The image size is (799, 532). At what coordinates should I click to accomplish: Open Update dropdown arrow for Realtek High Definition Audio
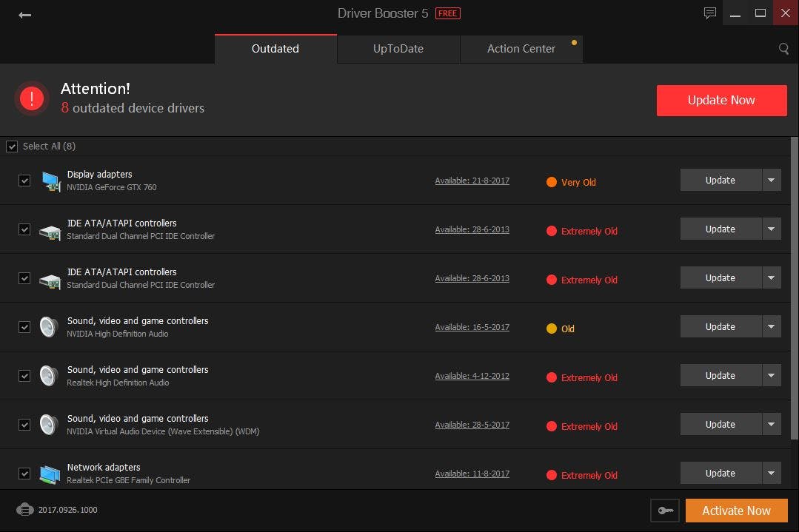[772, 376]
